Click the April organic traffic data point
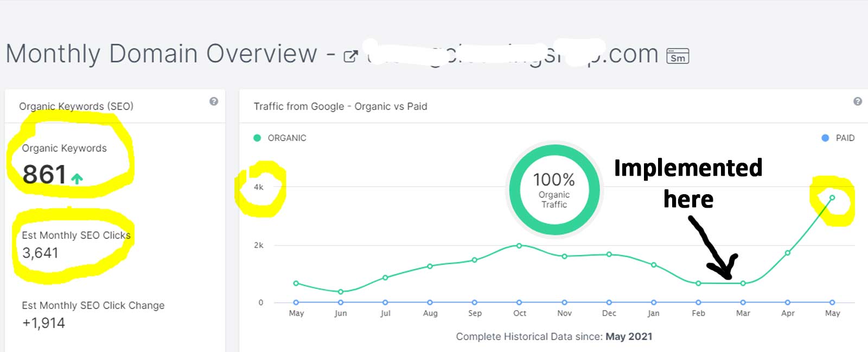 tap(788, 253)
